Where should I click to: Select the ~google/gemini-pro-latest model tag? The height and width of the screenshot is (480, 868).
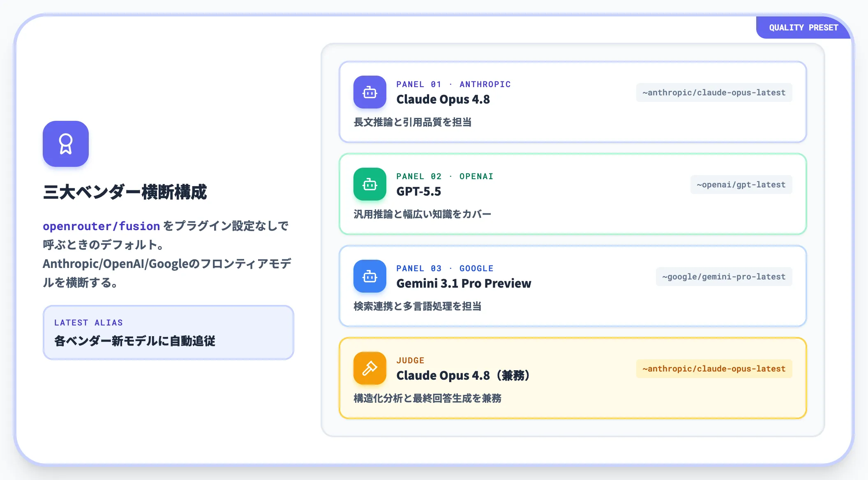[724, 277]
